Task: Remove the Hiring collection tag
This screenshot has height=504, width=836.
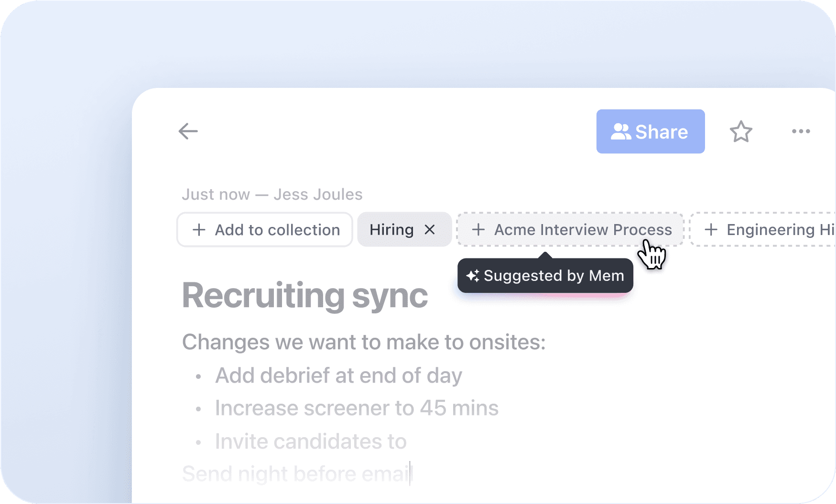Action: (430, 230)
